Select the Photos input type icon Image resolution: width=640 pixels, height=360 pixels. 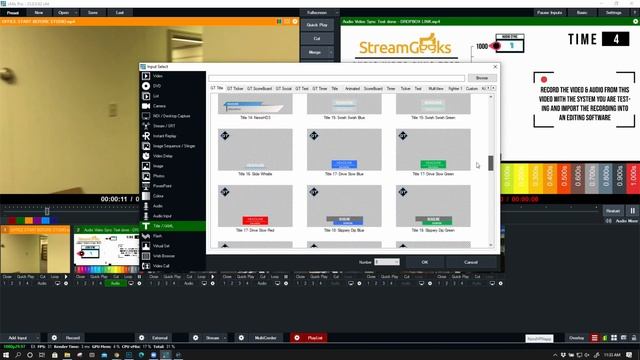[x=146, y=176]
